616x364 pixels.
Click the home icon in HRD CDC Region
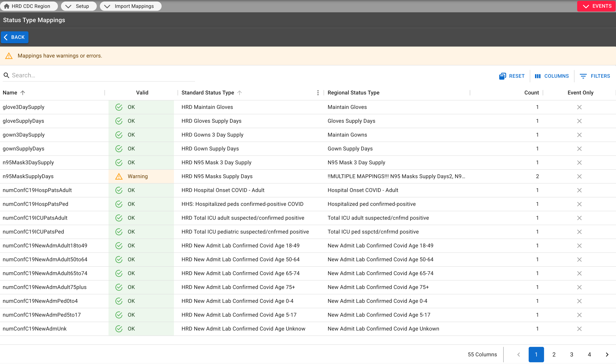(x=7, y=6)
